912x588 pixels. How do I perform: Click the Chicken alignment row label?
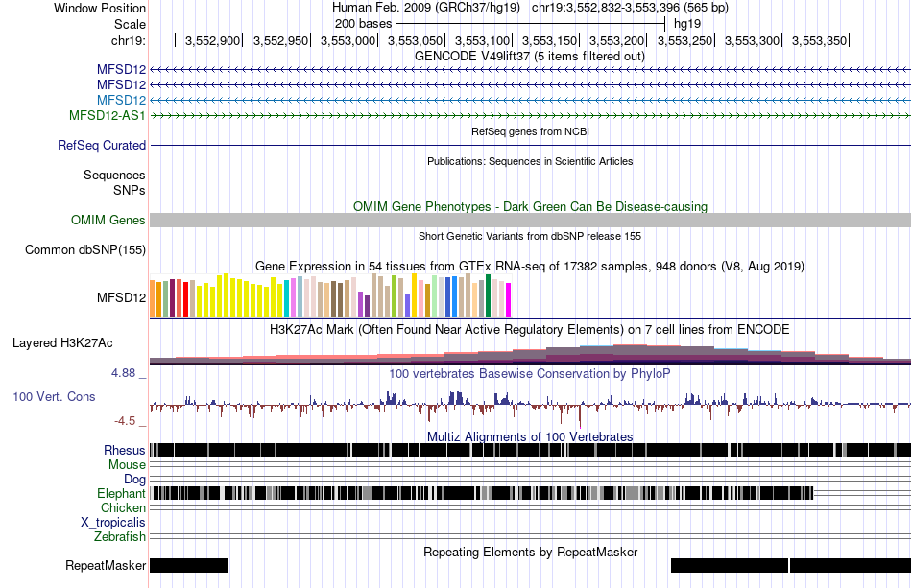pyautogui.click(x=123, y=507)
